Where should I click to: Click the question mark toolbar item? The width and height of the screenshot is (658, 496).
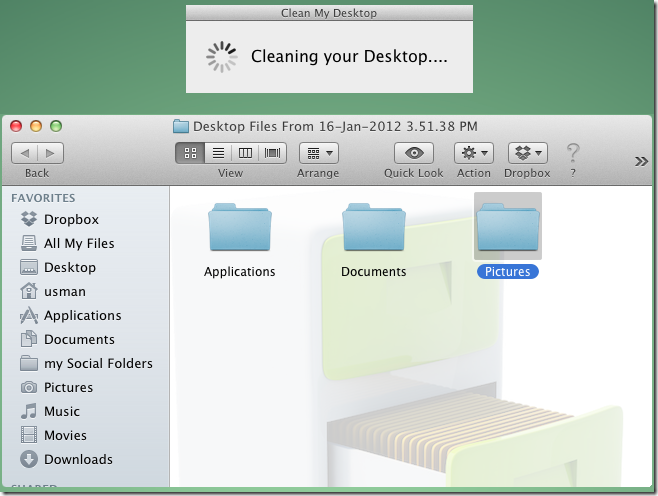tap(573, 154)
